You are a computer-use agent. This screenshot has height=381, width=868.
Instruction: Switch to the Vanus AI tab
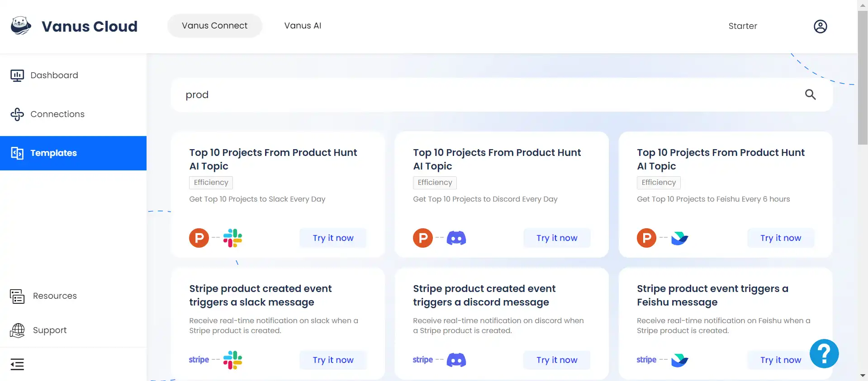(303, 26)
